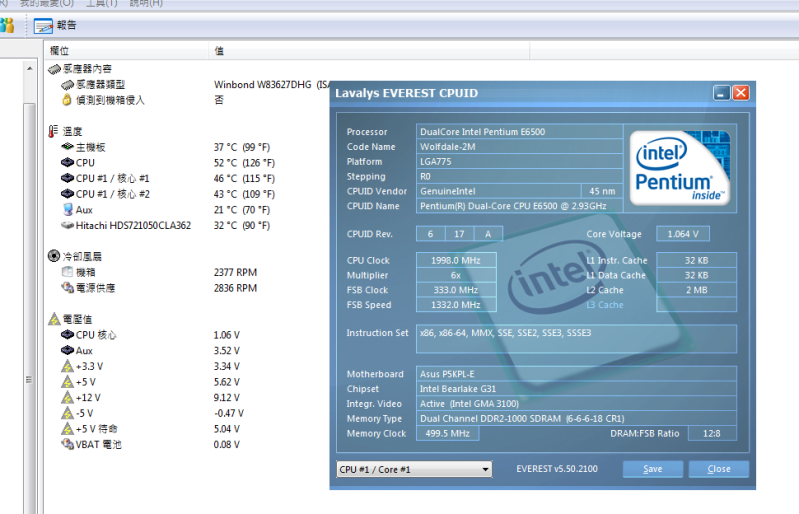
Task: Select CPU #1 / 核心 #2 icon
Action: (67, 194)
